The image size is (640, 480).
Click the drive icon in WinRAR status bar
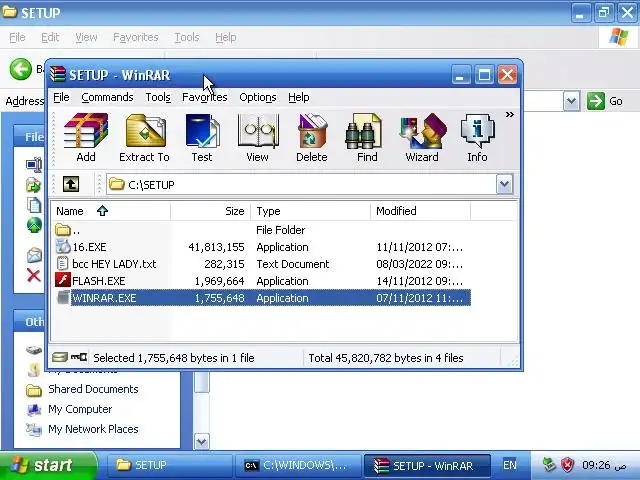[60, 358]
